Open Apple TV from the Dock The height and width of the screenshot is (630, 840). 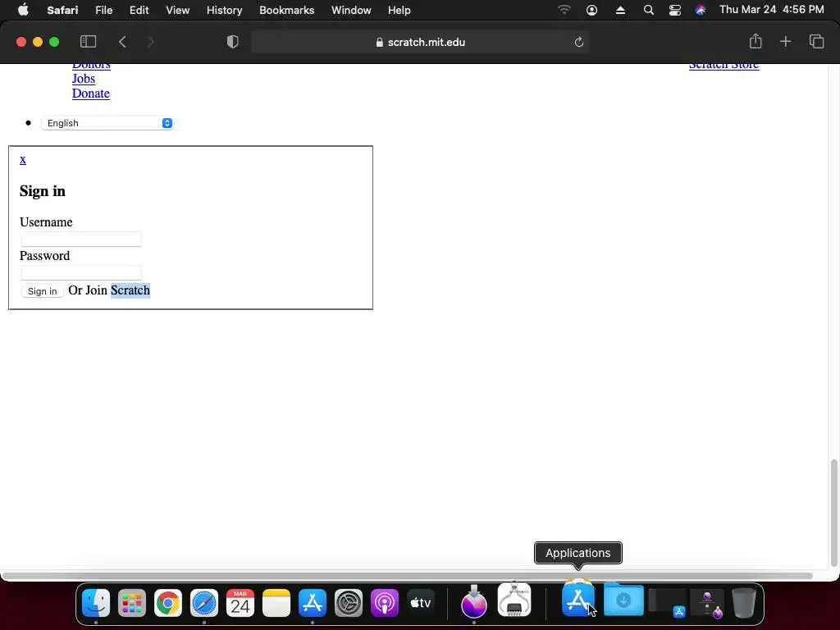(x=421, y=603)
